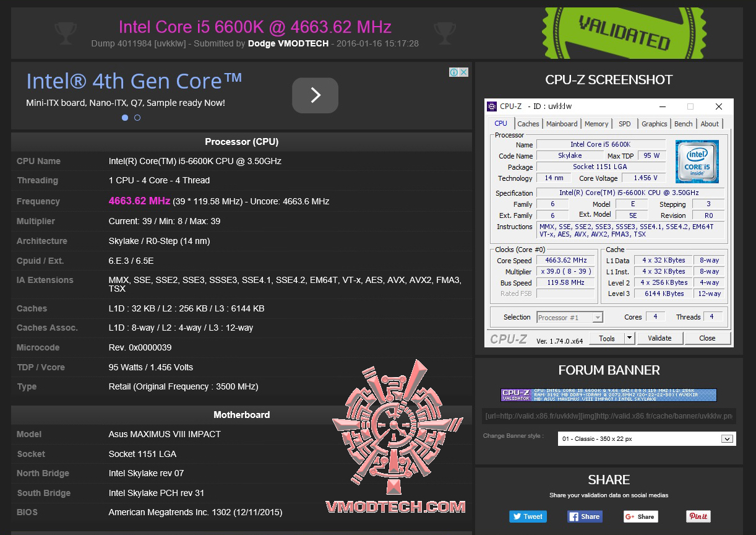The image size is (756, 535).
Task: Click the CPU-Z window app icon
Action: (492, 107)
